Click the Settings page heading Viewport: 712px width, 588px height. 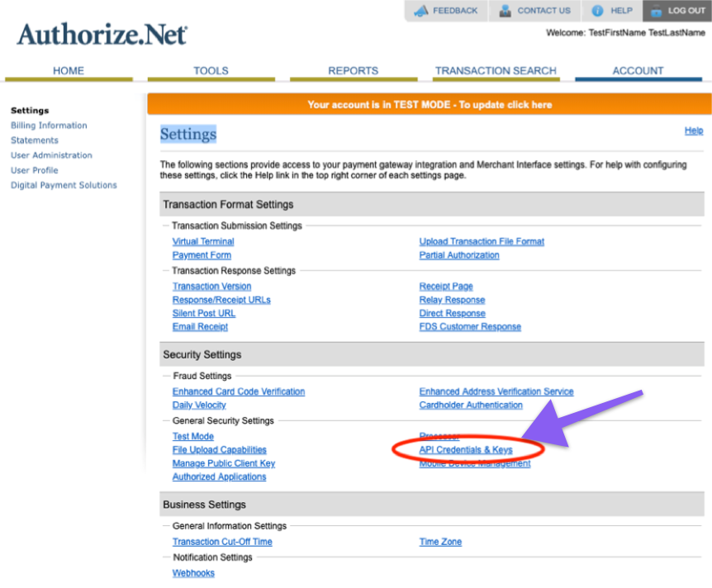188,134
